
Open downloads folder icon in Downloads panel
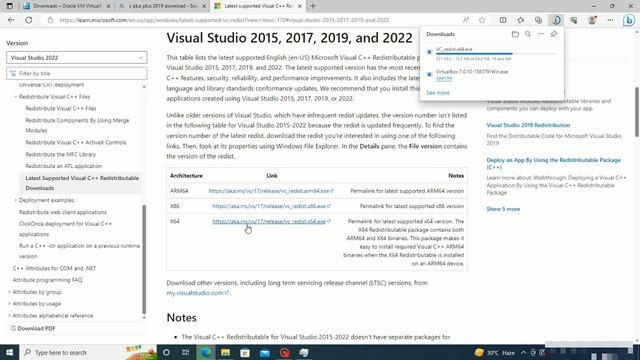(x=515, y=34)
